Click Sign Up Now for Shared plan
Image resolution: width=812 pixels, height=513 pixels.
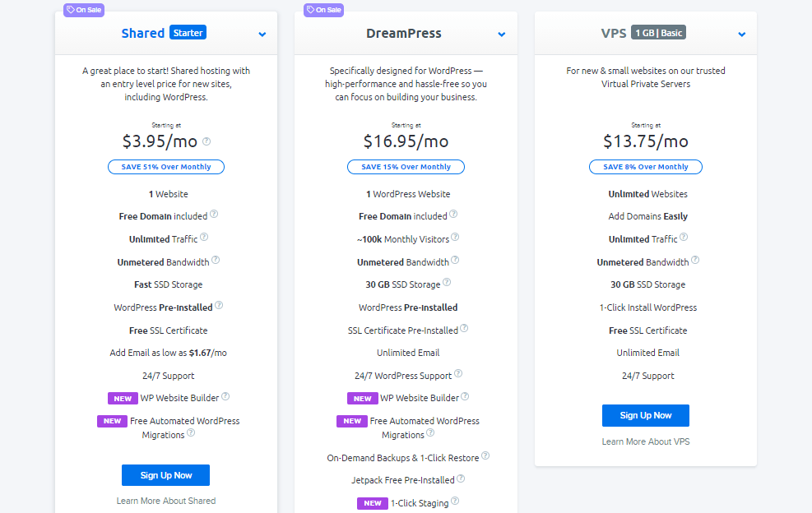point(165,475)
